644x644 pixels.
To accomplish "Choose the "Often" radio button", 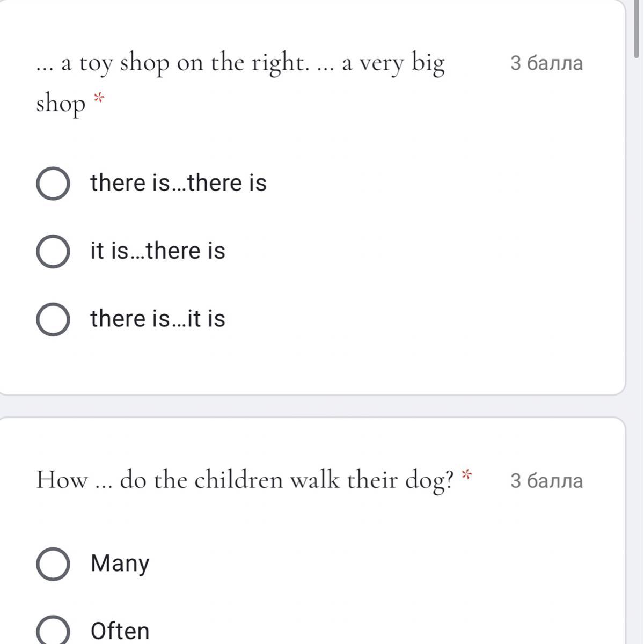I will (x=53, y=631).
